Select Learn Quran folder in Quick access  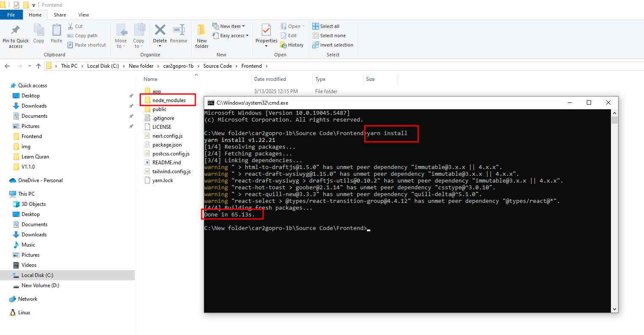tap(35, 157)
